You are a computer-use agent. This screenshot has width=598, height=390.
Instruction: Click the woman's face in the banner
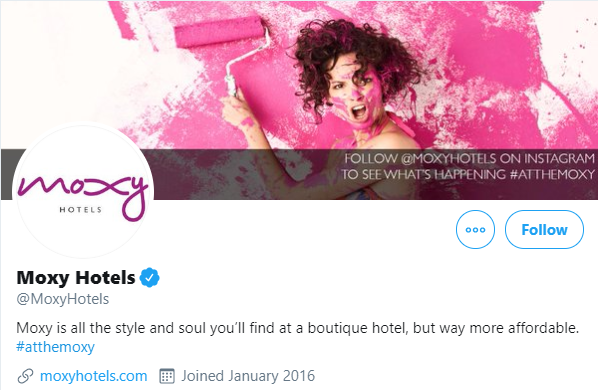353,95
